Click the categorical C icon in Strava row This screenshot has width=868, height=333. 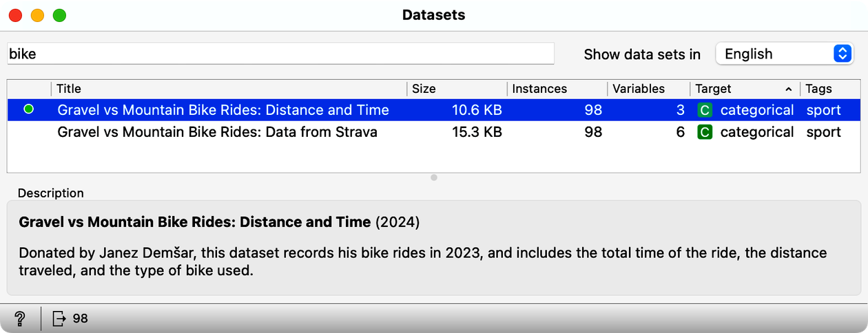pyautogui.click(x=704, y=132)
